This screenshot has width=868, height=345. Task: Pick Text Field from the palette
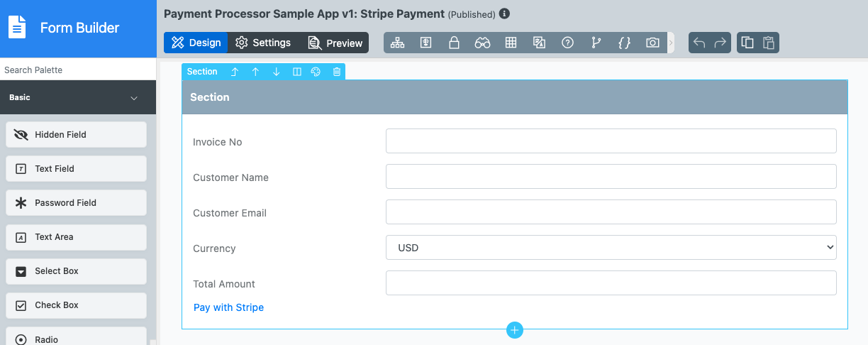(x=76, y=168)
